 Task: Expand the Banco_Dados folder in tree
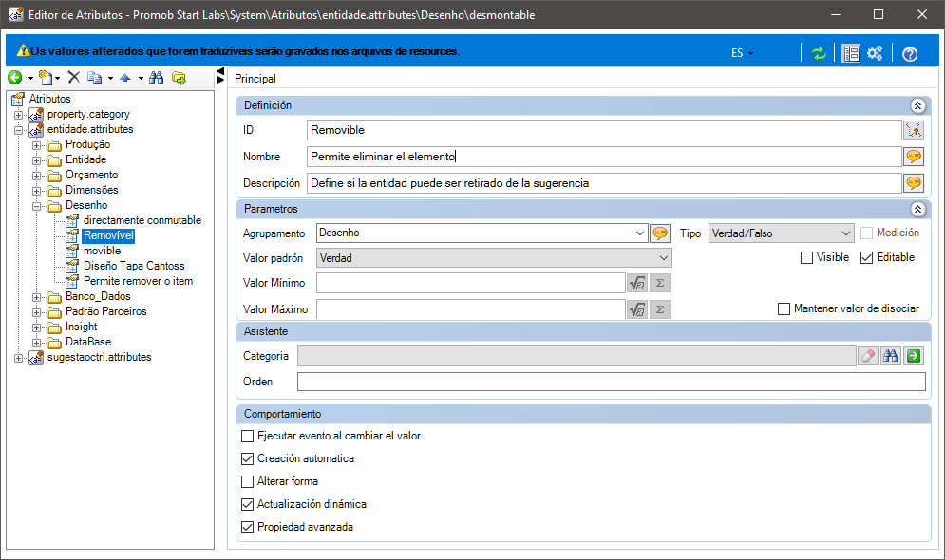(37, 297)
